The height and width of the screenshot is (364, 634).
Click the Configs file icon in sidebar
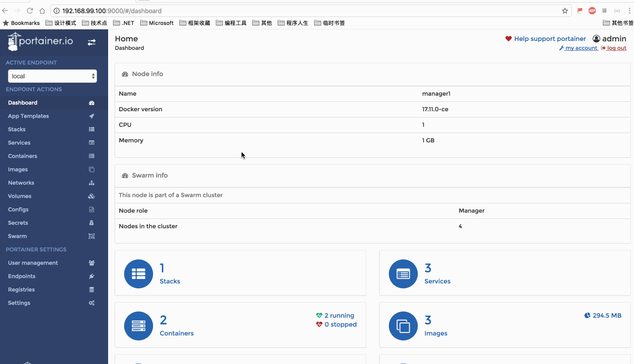[92, 210]
